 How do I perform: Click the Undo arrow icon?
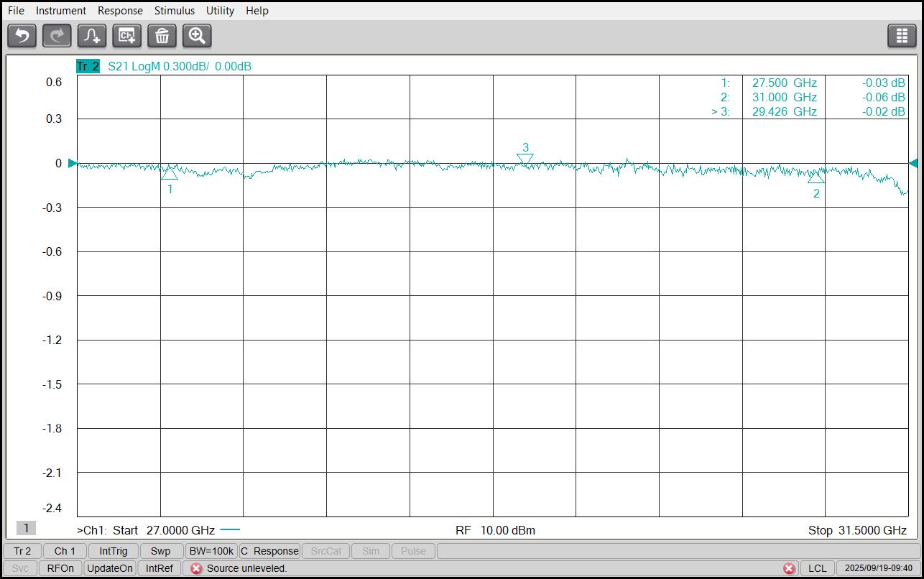(x=22, y=35)
